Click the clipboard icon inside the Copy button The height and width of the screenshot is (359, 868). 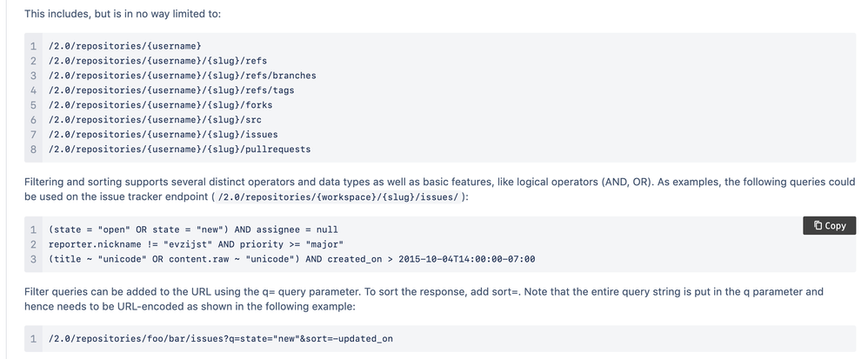pyautogui.click(x=818, y=225)
